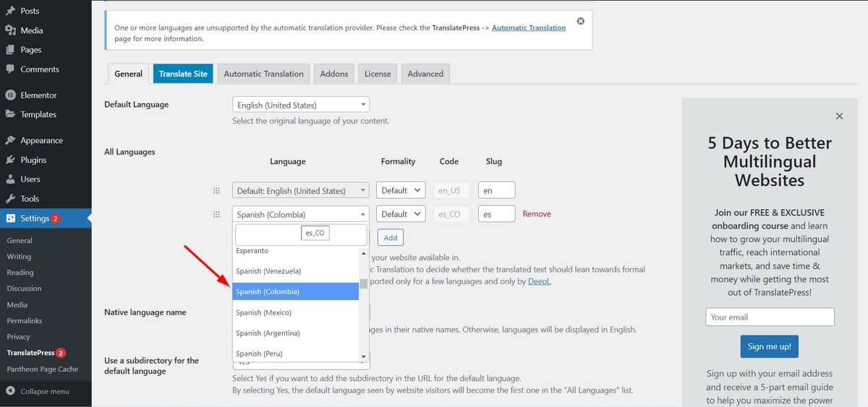
Task: Click scroll-down arrow of language list
Action: [364, 356]
